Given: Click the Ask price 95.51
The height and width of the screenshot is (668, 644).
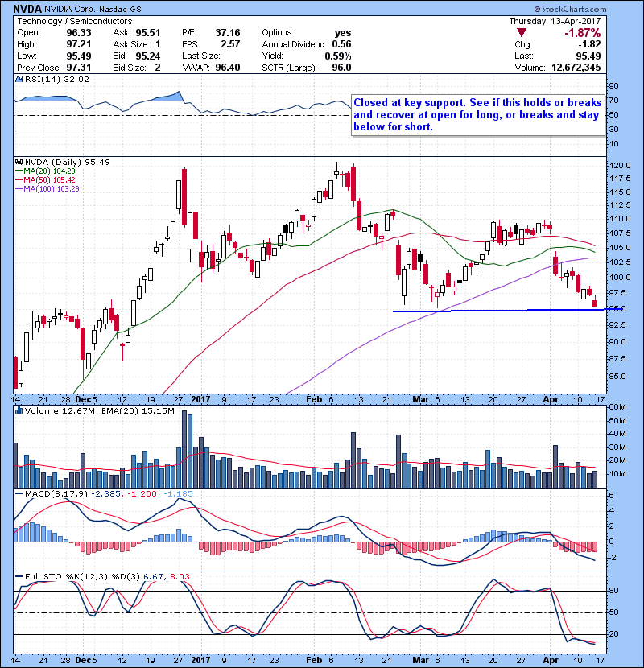Looking at the screenshot, I should 148,33.
